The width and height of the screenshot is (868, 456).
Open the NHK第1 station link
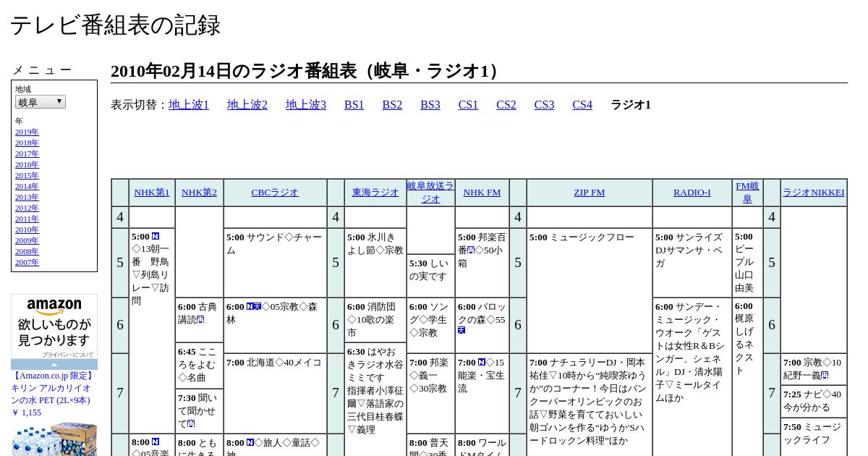click(152, 193)
